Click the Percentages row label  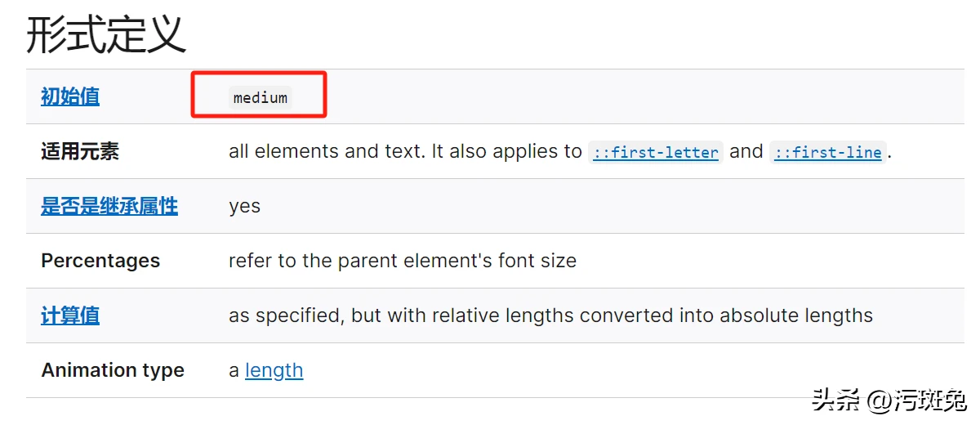point(100,261)
